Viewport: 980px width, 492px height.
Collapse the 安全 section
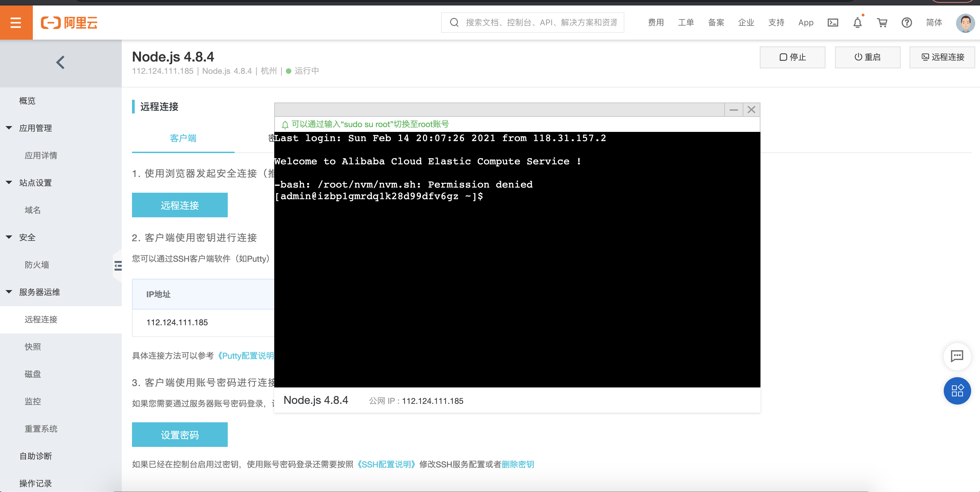[9, 237]
